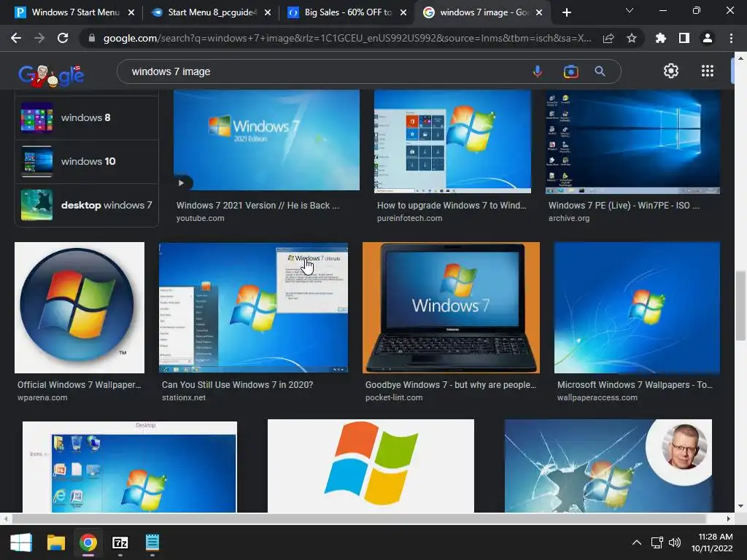Select the windows 7 image Google tab
Viewport: 747px width, 560px height.
(x=484, y=12)
